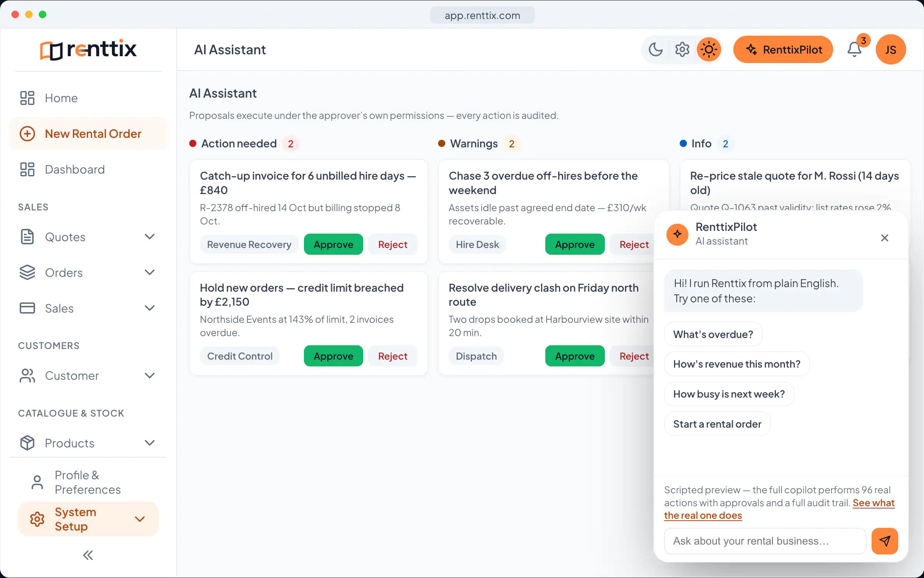Image resolution: width=924 pixels, height=578 pixels.
Task: Select the gear system theme option
Action: (682, 49)
